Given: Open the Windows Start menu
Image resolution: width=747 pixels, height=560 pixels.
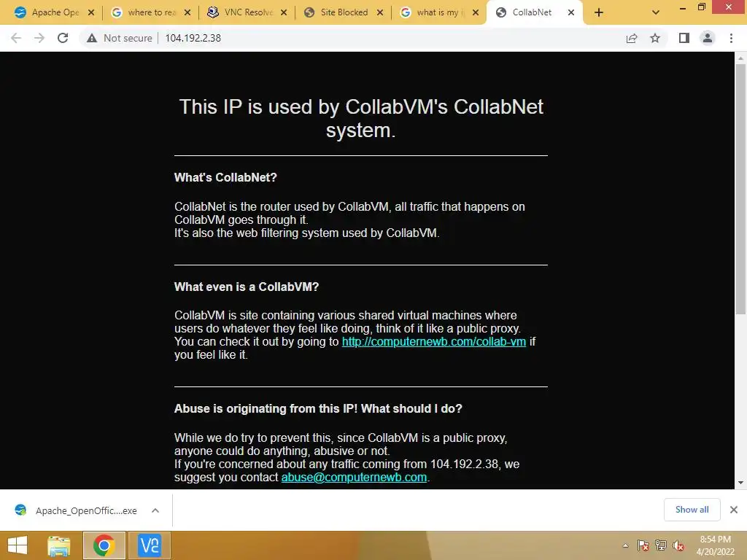Looking at the screenshot, I should point(18,545).
